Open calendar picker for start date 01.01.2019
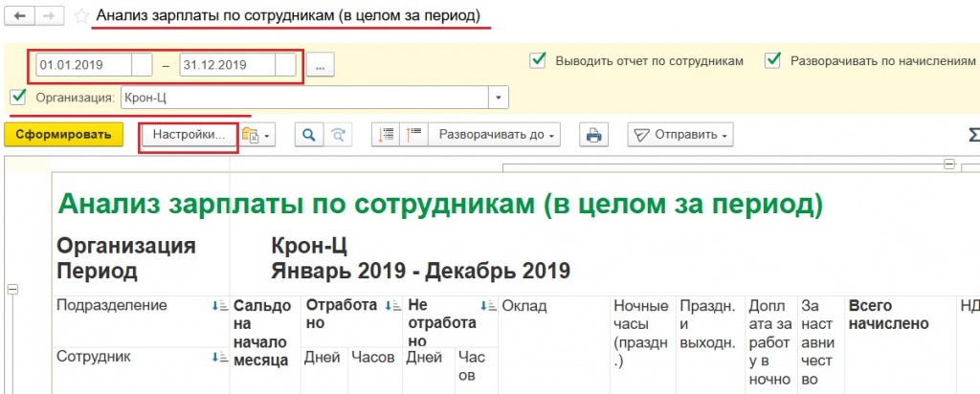This screenshot has height=394, width=980. coord(144,65)
